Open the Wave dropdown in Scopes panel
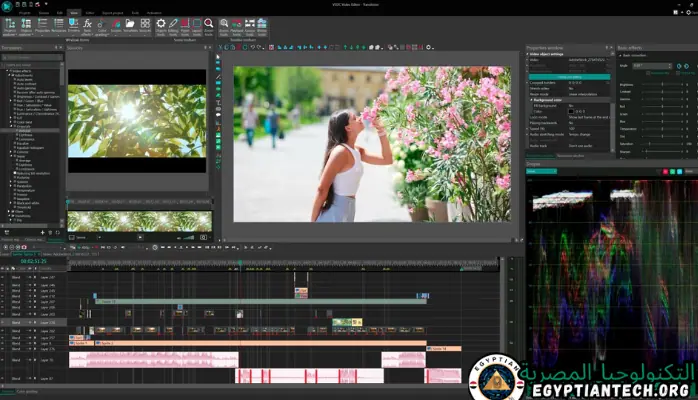 click(x=542, y=171)
